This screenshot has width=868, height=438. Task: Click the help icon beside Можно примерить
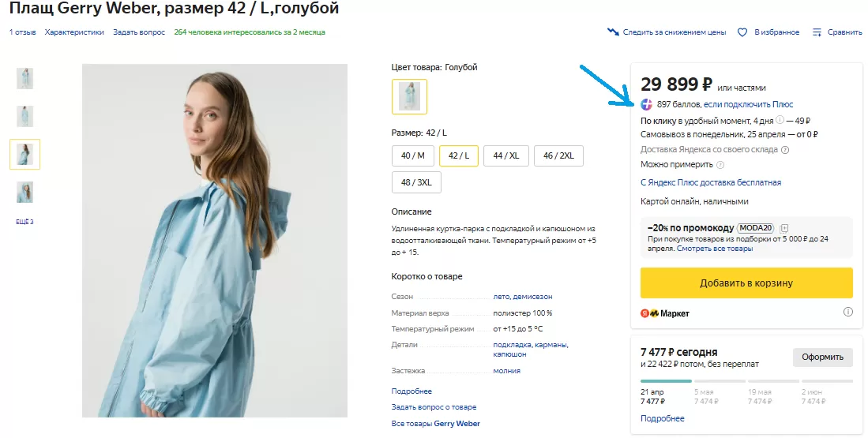(720, 165)
